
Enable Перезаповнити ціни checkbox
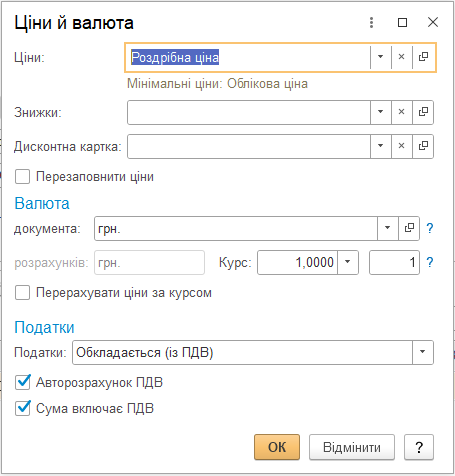pos(22,177)
